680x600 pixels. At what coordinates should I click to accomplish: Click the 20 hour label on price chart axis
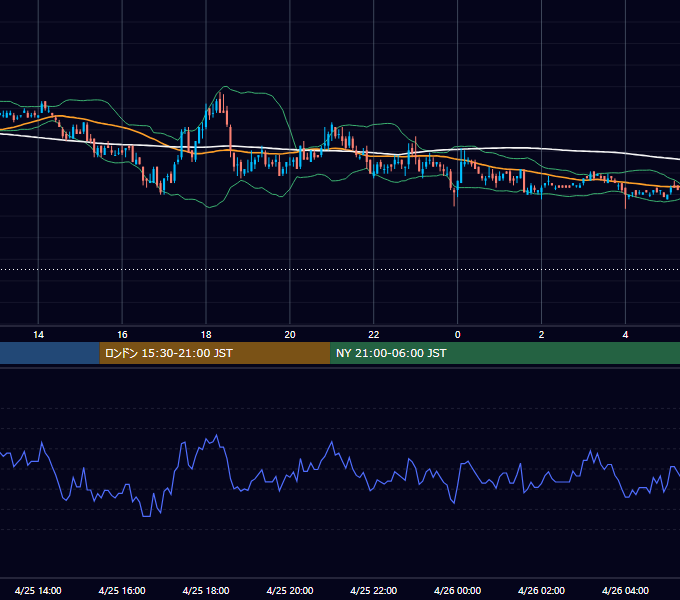point(290,335)
